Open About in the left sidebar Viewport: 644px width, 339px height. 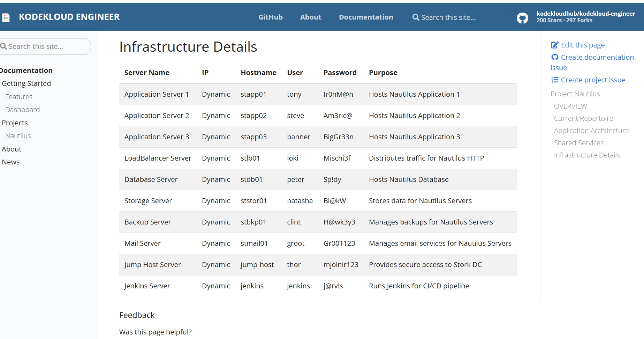tap(12, 149)
